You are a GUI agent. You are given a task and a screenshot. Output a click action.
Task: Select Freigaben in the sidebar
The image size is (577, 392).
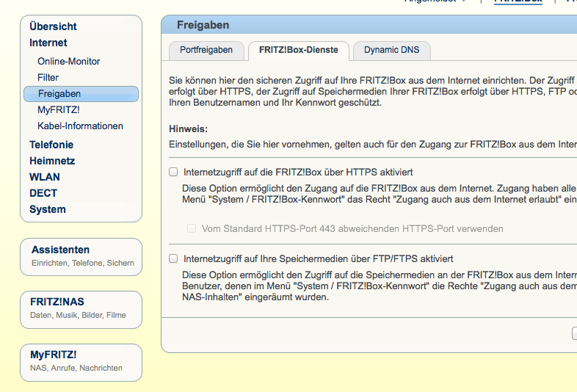[x=81, y=94]
